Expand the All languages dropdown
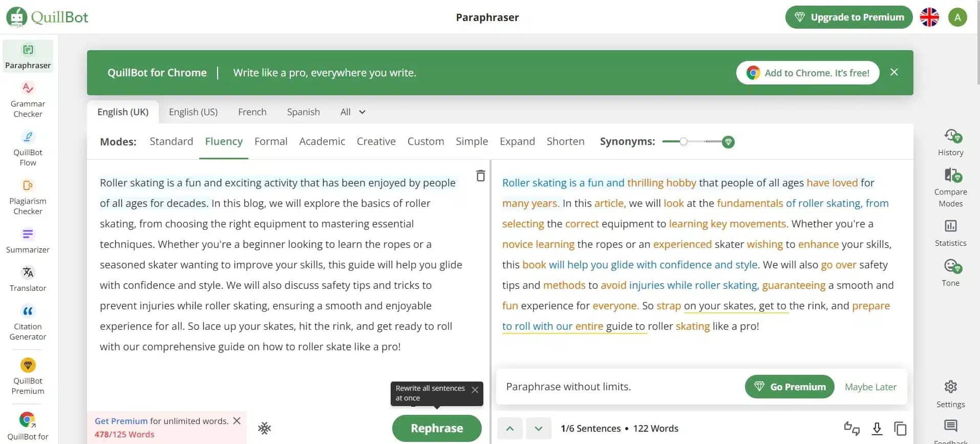This screenshot has height=444, width=980. point(353,112)
